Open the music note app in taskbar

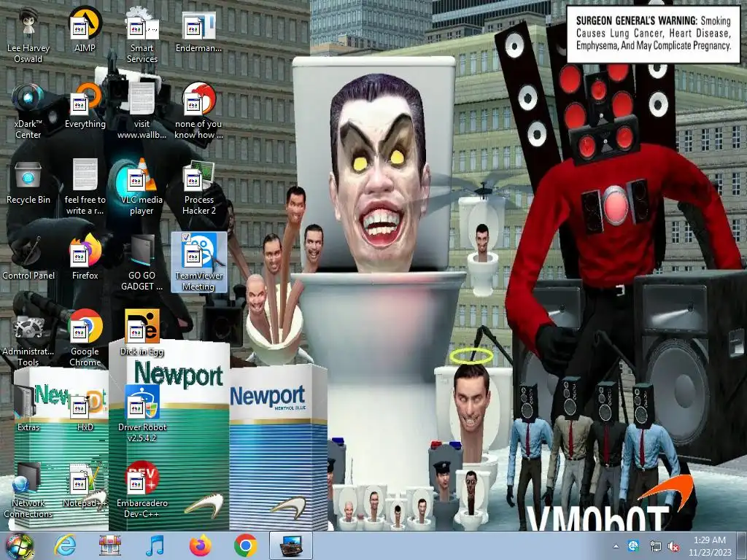[x=155, y=545]
